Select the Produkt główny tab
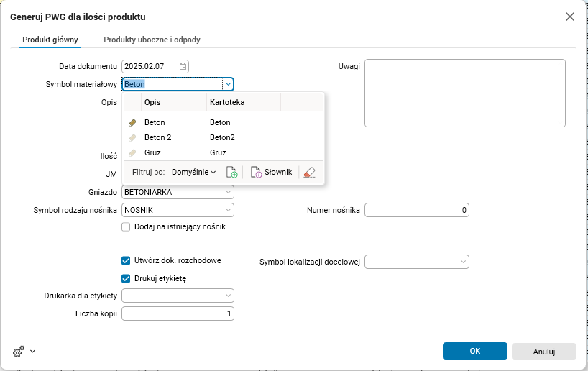The height and width of the screenshot is (371, 588). [x=50, y=40]
